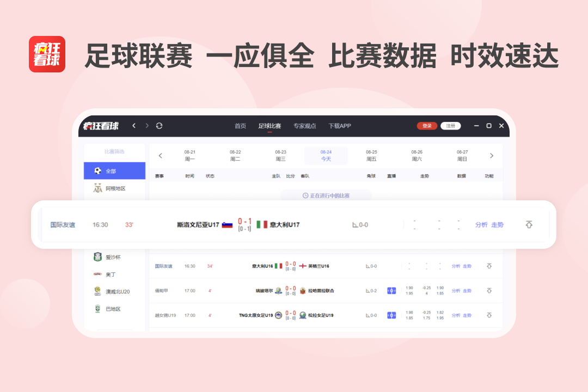Open live animation via blue stadium icon for 缅甸甲
This screenshot has width=588, height=392.
(x=391, y=290)
